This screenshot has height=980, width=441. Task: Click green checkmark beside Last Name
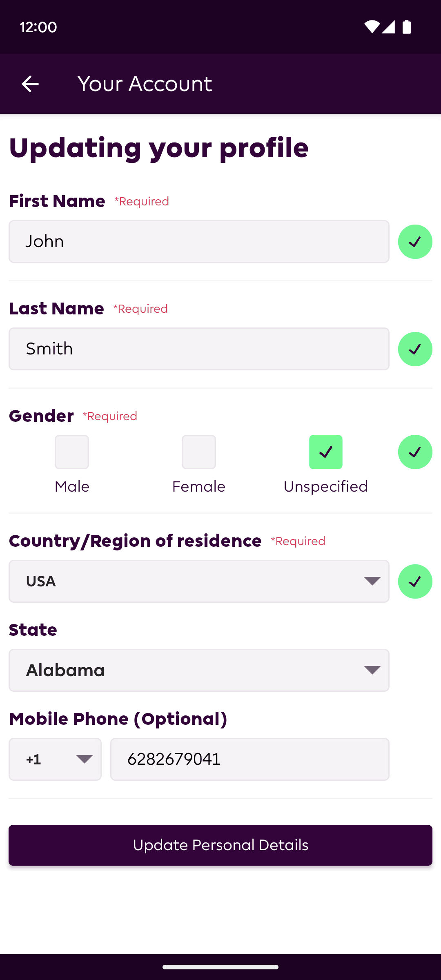[x=415, y=349]
